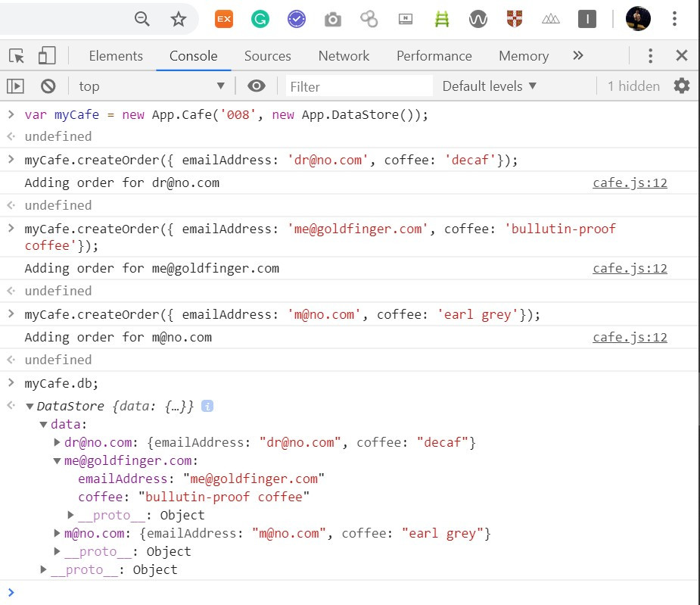700x605 pixels.
Task: Collapse the me@goldfinger.com entry
Action: point(57,460)
